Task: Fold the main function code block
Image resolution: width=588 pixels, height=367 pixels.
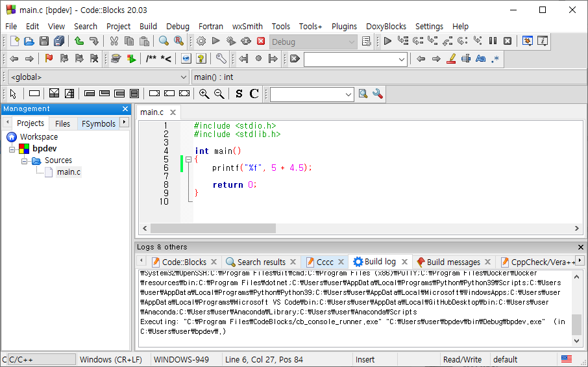Action: click(188, 160)
